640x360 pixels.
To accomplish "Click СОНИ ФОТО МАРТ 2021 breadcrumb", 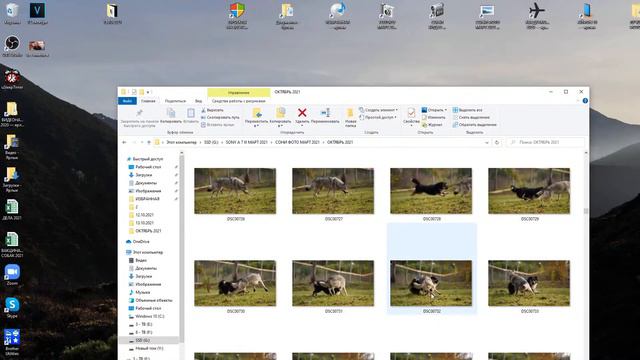I will [x=297, y=142].
